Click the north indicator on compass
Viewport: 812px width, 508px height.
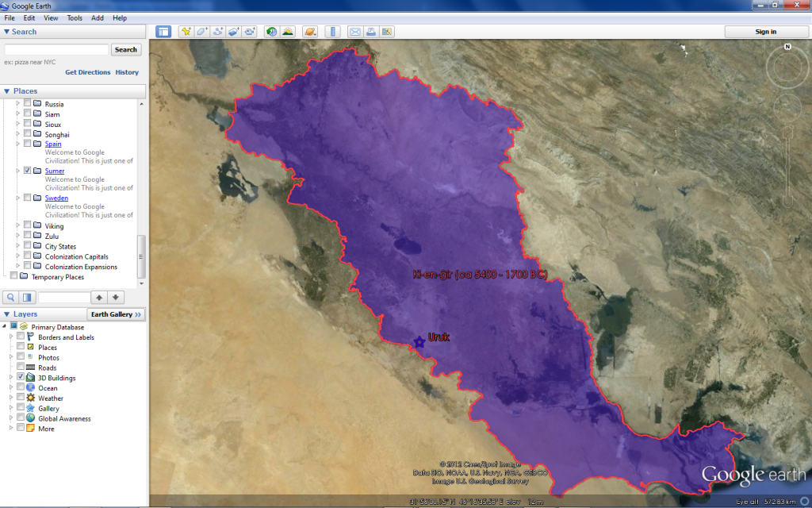[787, 47]
